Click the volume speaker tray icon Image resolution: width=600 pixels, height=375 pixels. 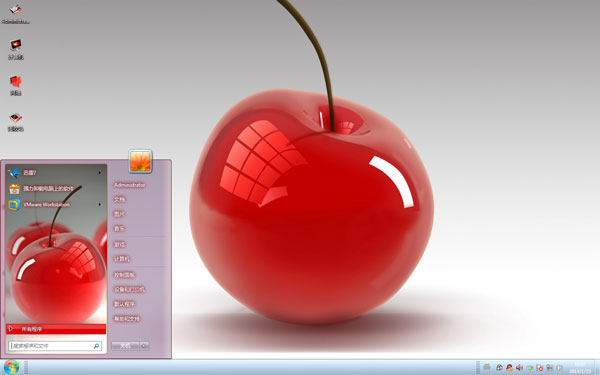point(519,368)
